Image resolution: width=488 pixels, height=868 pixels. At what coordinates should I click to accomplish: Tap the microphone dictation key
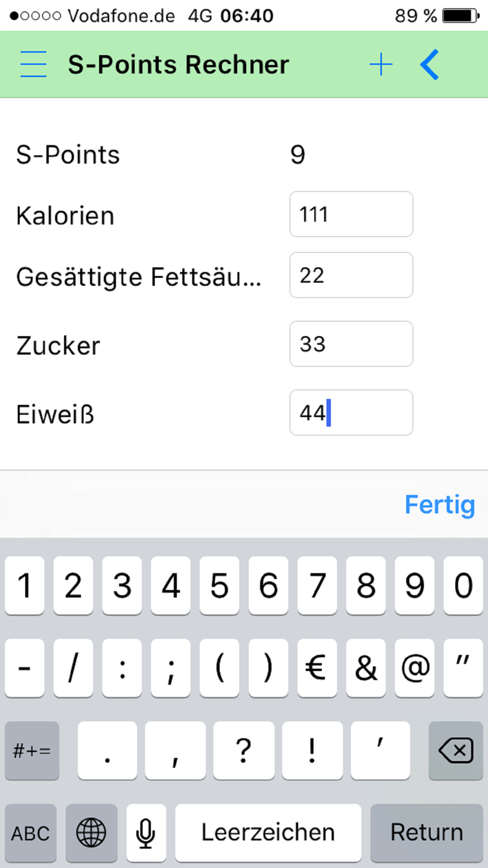click(x=146, y=832)
